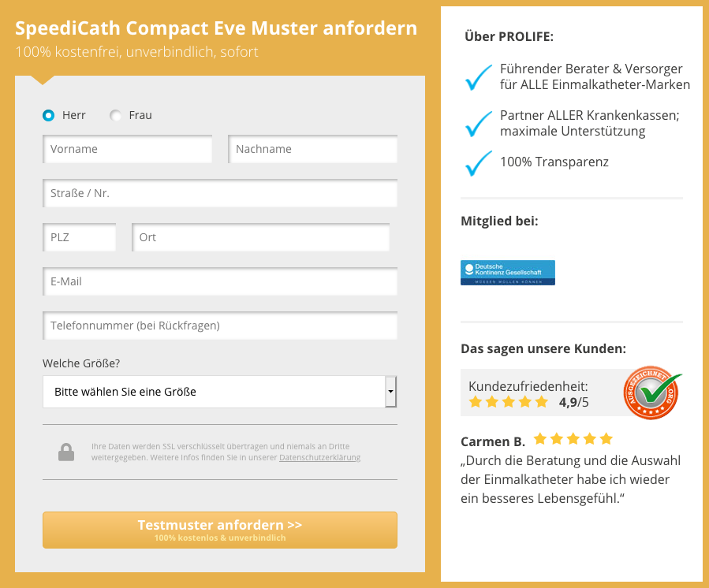Select the Herr radio button
709x588 pixels.
tap(48, 115)
